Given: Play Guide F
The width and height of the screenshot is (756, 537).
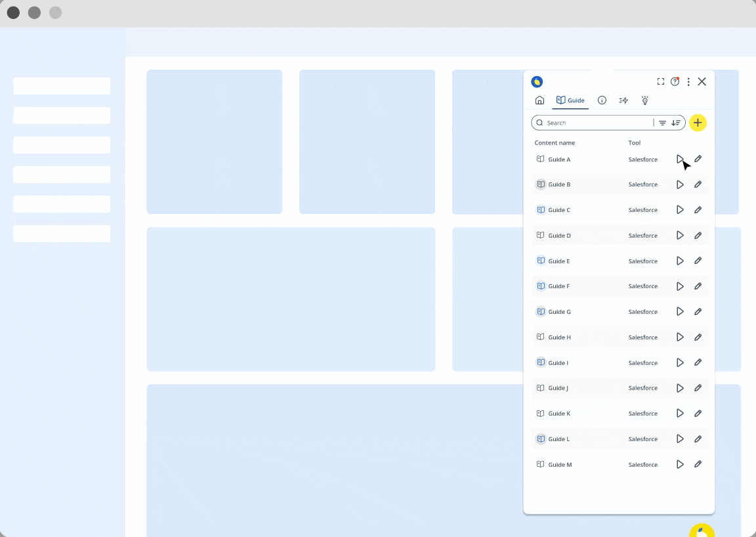Looking at the screenshot, I should [x=680, y=286].
